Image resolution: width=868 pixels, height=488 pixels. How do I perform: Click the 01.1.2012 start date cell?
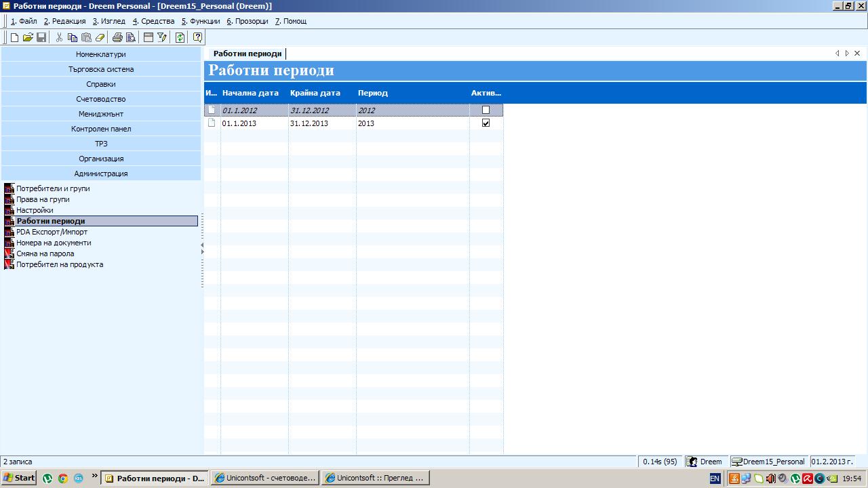(254, 110)
